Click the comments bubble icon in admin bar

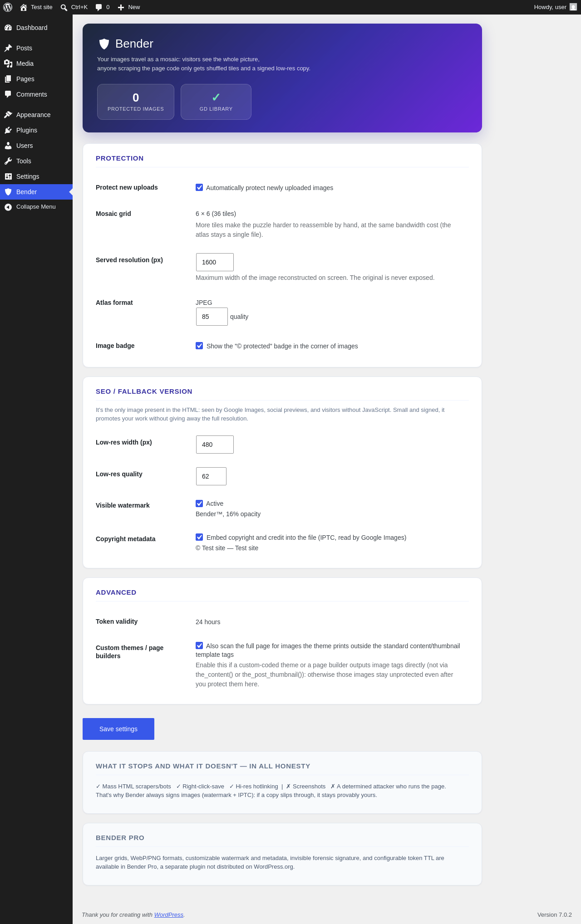[x=99, y=7]
